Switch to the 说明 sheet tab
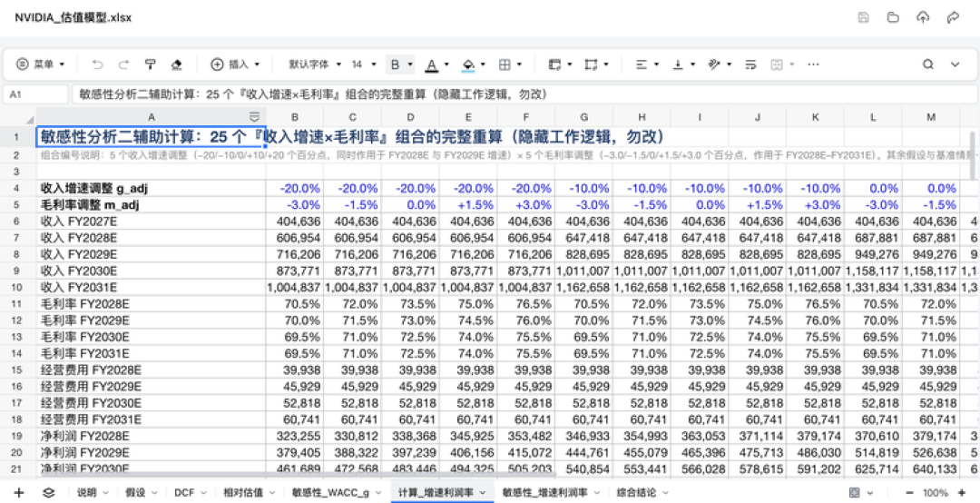980x503 pixels. tap(86, 493)
